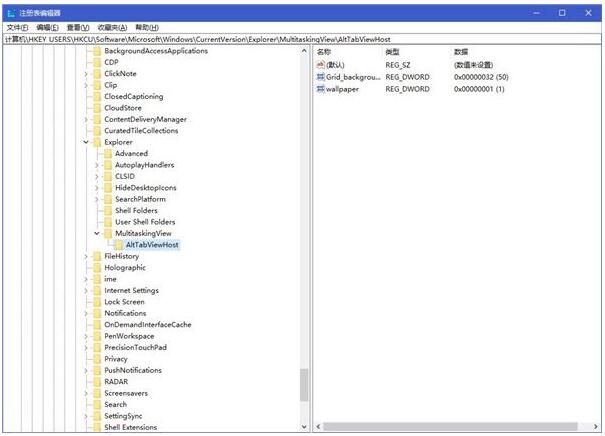Select the Privacy folder icon
This screenshot has width=605, height=436.
(x=97, y=359)
